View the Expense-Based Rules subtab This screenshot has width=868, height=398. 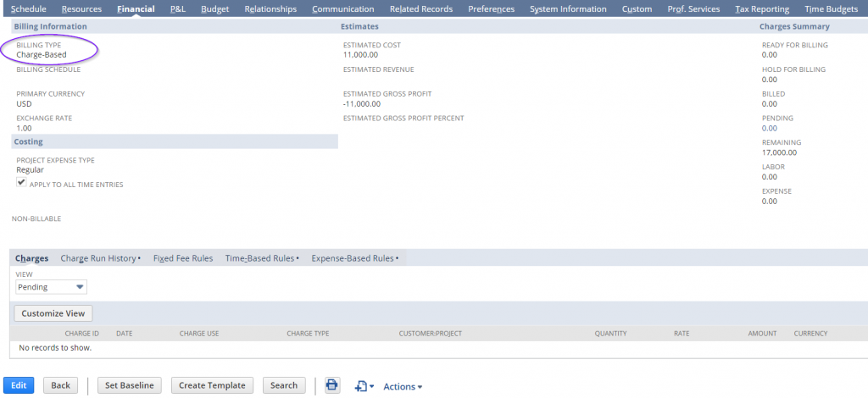coord(353,258)
